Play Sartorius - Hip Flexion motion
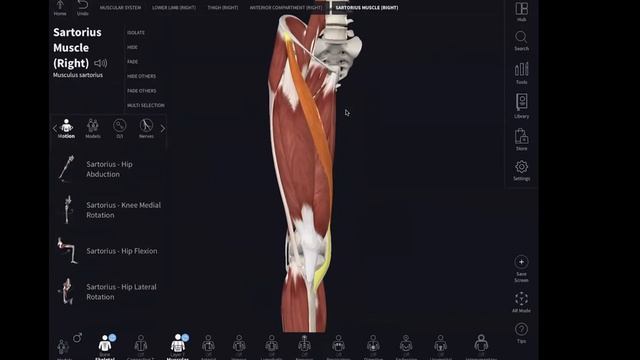The width and height of the screenshot is (640, 360). [x=109, y=251]
